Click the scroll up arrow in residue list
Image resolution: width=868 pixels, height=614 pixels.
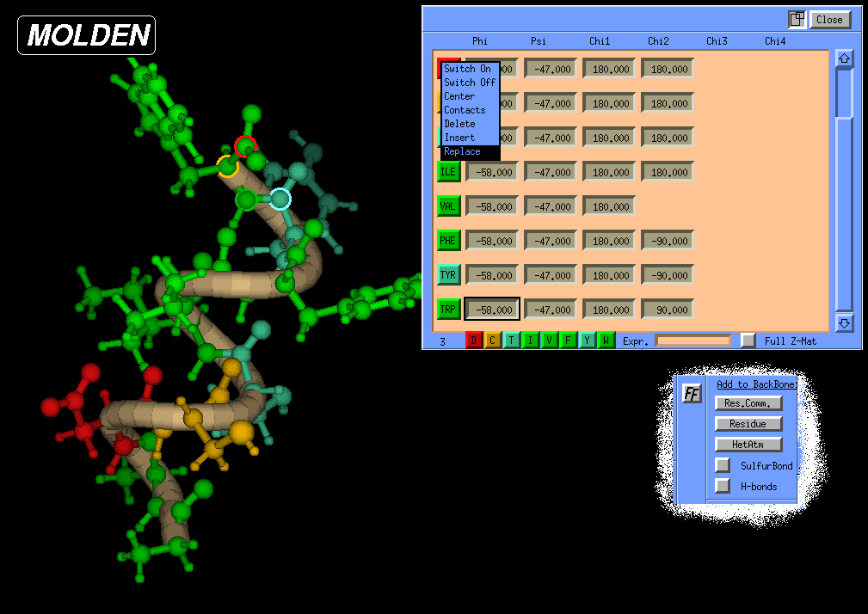(844, 58)
